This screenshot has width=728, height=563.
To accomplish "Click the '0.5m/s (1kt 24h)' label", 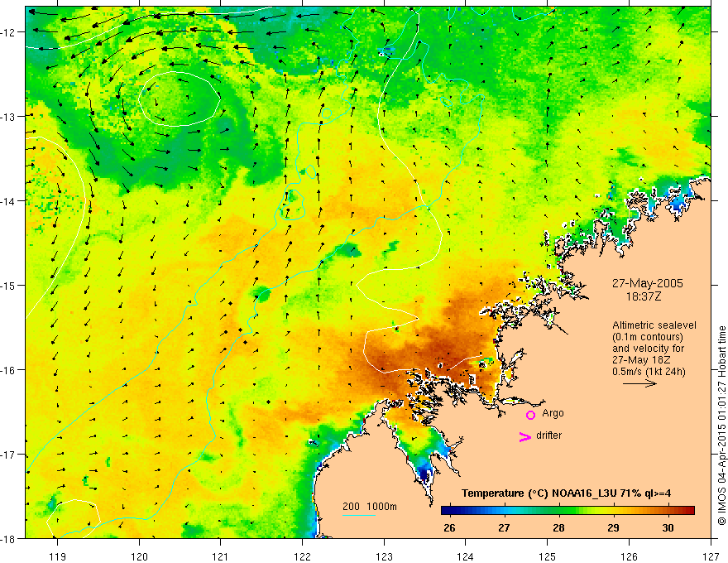I will (x=649, y=372).
